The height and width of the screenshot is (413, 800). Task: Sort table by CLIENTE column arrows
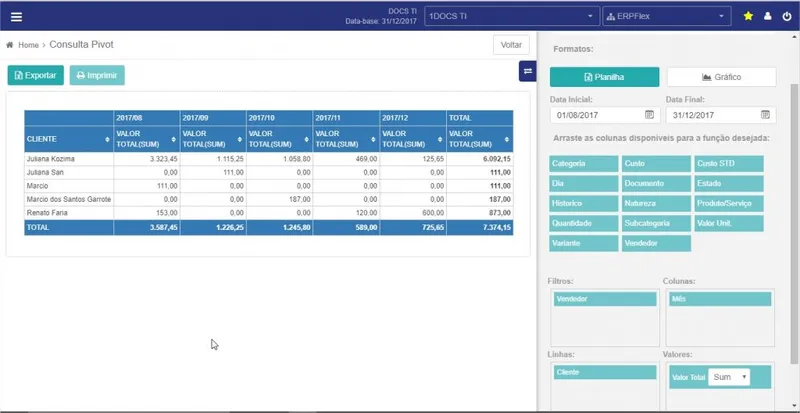[x=107, y=139]
